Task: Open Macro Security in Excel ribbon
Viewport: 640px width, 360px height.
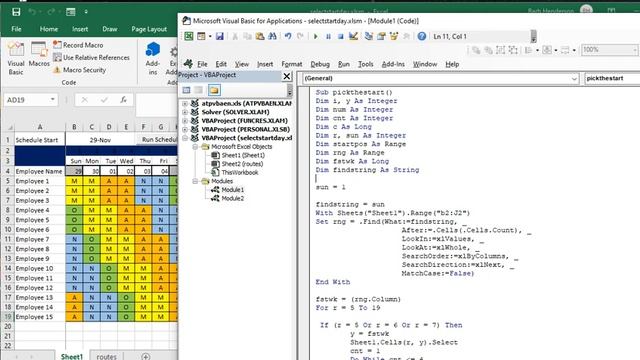Action: pos(80,70)
